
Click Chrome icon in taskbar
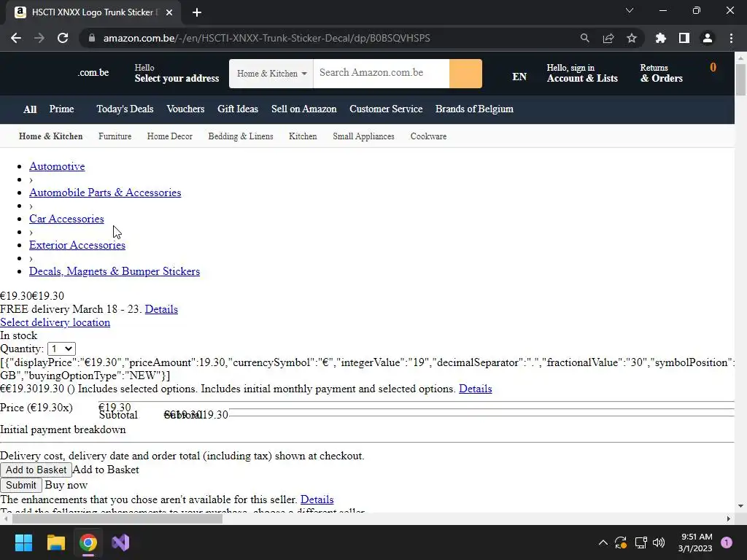point(88,542)
